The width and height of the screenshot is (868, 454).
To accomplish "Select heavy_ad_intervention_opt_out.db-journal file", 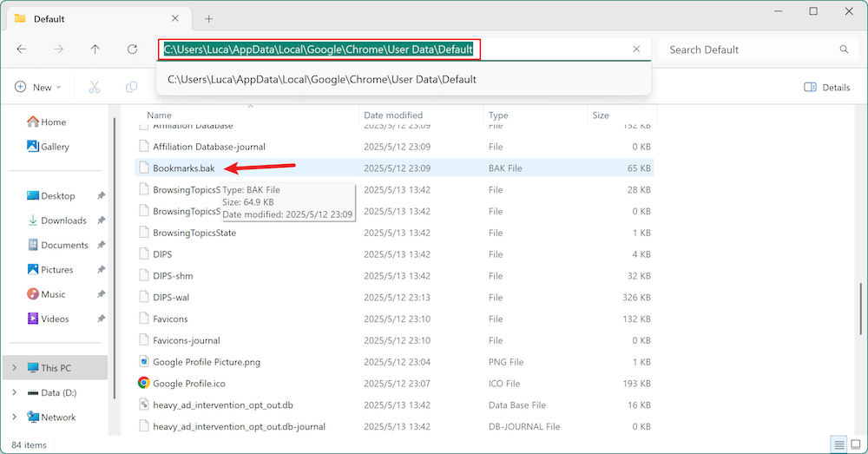I will coord(394,426).
